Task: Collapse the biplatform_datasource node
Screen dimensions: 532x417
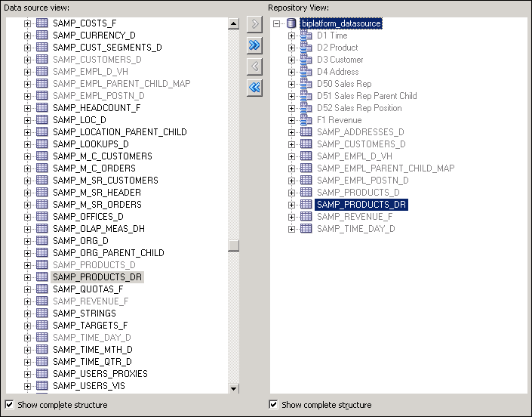Action: point(276,23)
